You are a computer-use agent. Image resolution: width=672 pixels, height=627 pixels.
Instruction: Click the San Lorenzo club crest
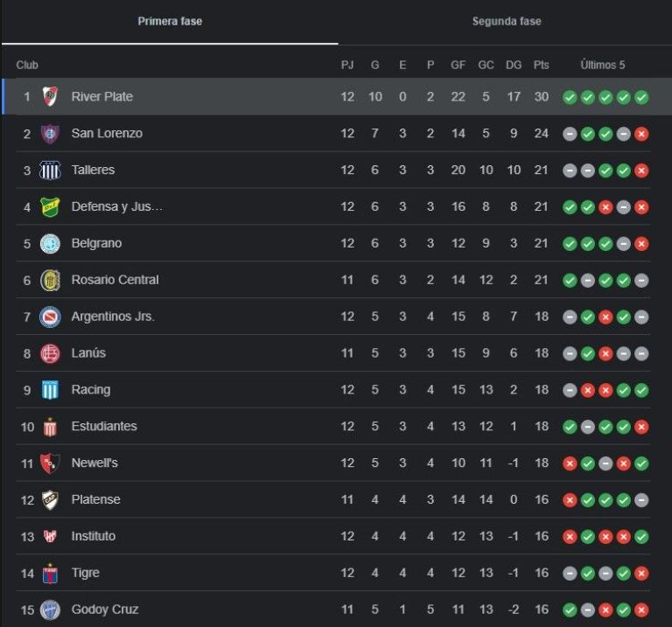[50, 133]
